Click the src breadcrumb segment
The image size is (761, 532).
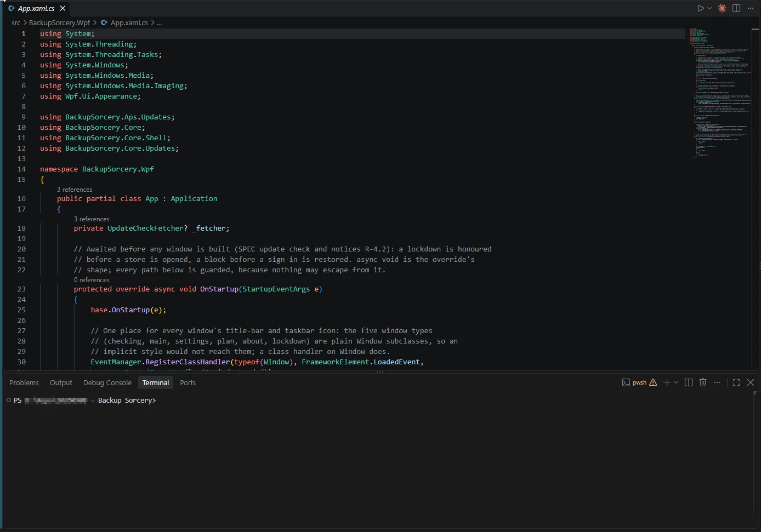click(x=16, y=22)
